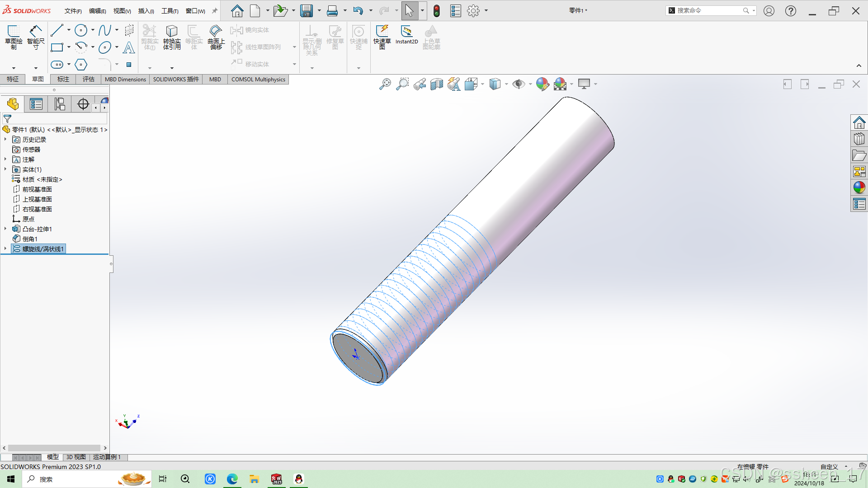Open the 插入(I) menu
Image resolution: width=868 pixels, height=488 pixels.
click(146, 11)
